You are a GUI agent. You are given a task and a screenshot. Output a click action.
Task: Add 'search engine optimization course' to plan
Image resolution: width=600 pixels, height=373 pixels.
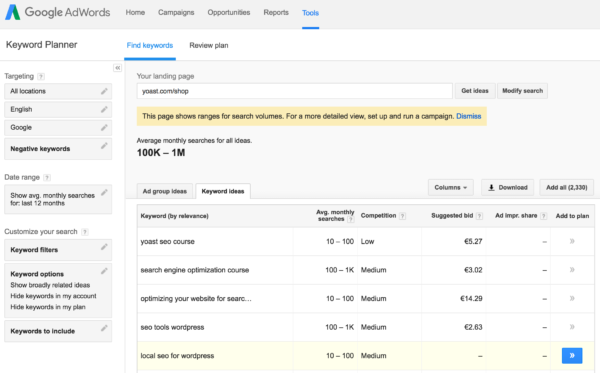point(572,270)
